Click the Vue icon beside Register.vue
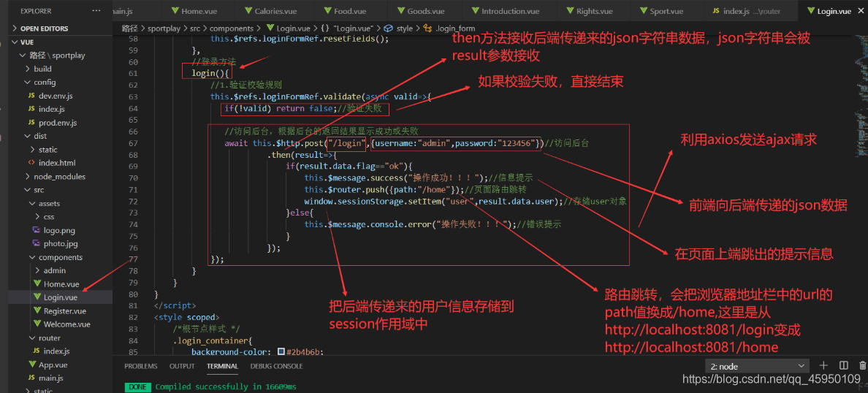868x393 pixels. coord(37,311)
